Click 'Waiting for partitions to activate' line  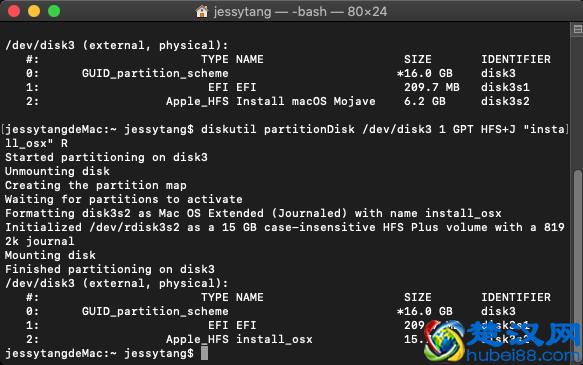[x=124, y=200]
